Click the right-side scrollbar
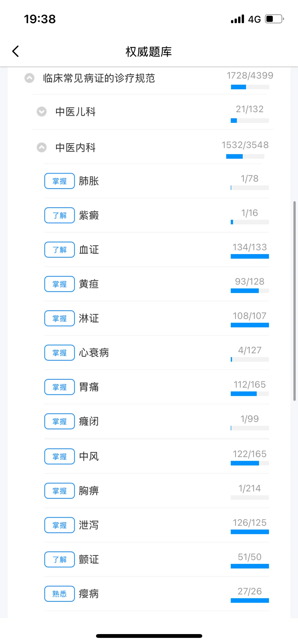This screenshot has width=298, height=644. (x=294, y=301)
